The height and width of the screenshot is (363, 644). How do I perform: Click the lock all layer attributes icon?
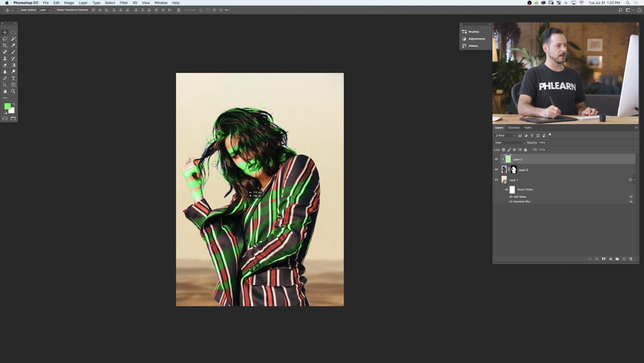[525, 150]
